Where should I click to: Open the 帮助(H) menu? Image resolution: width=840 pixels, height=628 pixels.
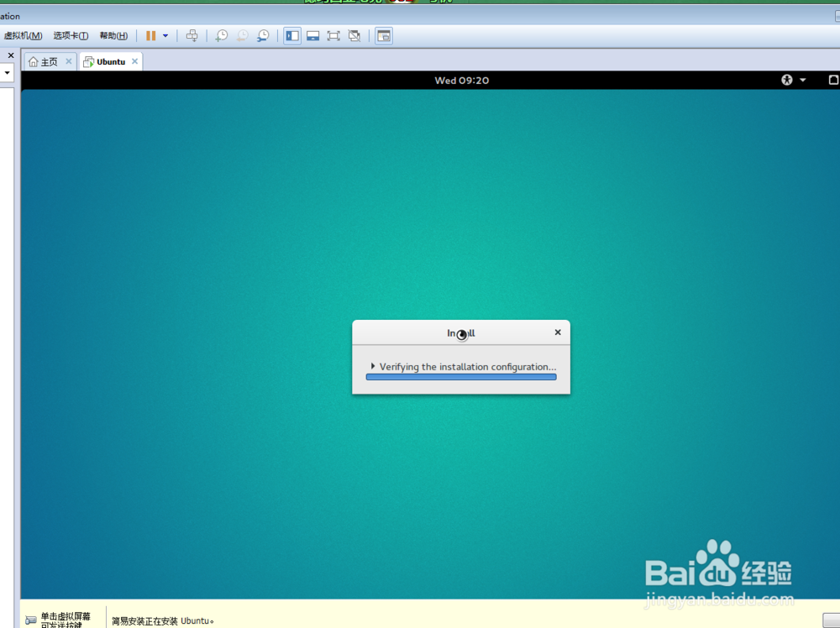point(113,35)
